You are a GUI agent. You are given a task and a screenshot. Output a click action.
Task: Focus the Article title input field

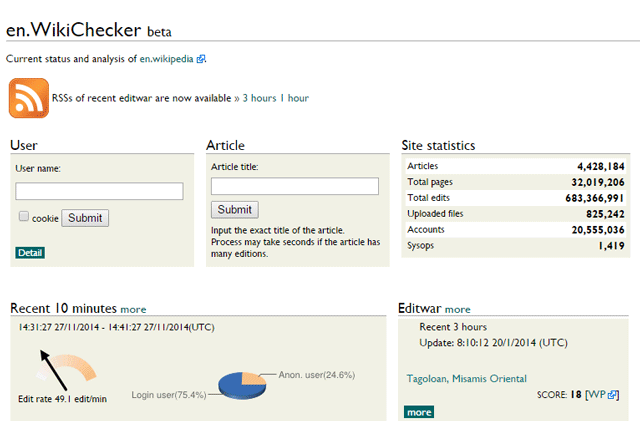pos(295,186)
